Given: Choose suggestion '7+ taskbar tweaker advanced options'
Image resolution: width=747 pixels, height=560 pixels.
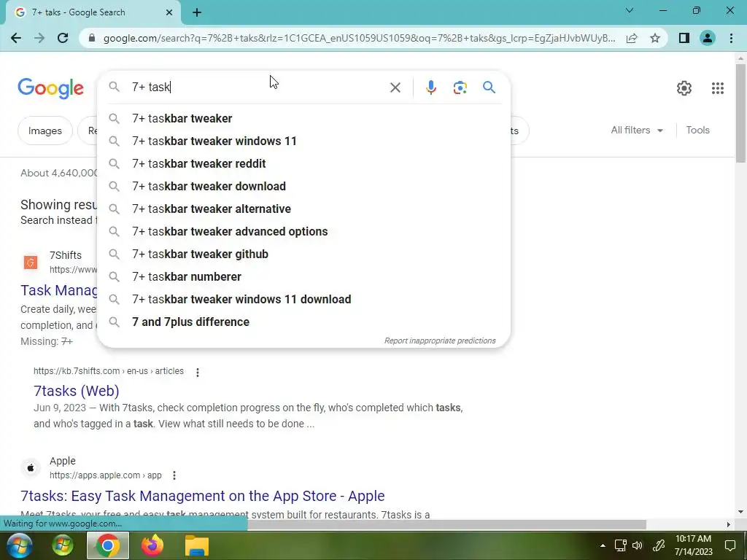Looking at the screenshot, I should pyautogui.click(x=303, y=231).
